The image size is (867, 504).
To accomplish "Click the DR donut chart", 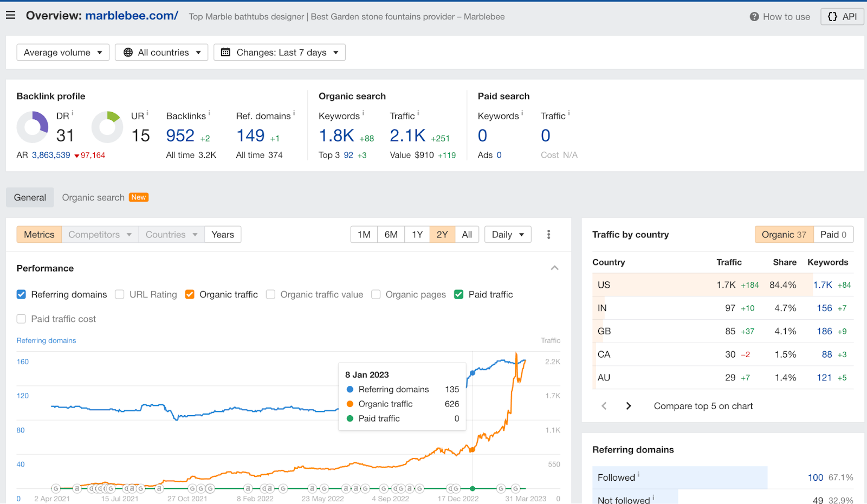I will click(33, 127).
